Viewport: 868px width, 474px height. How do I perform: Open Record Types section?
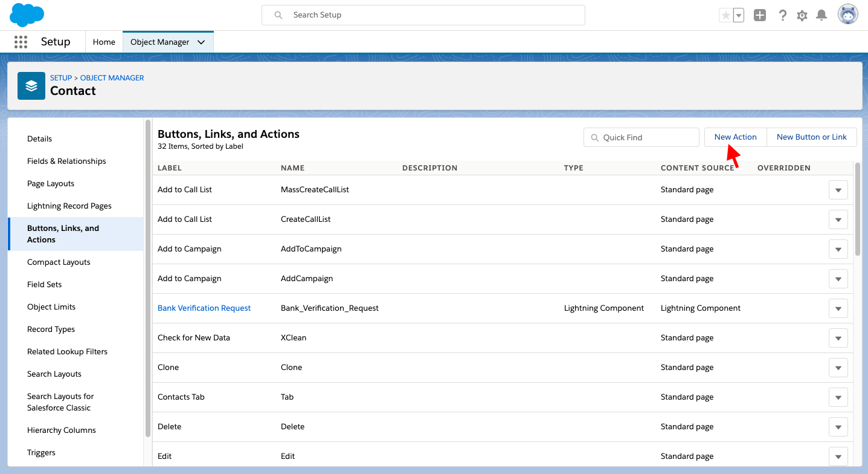click(51, 330)
